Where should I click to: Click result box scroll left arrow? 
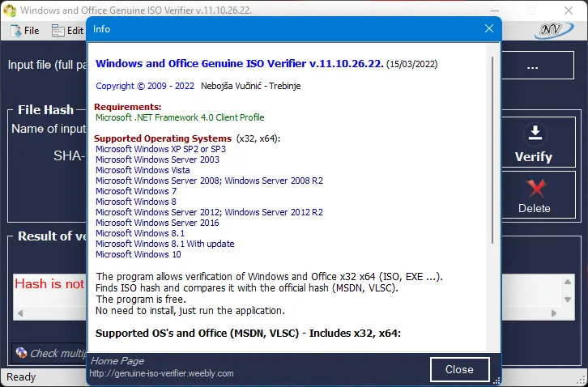coord(20,313)
